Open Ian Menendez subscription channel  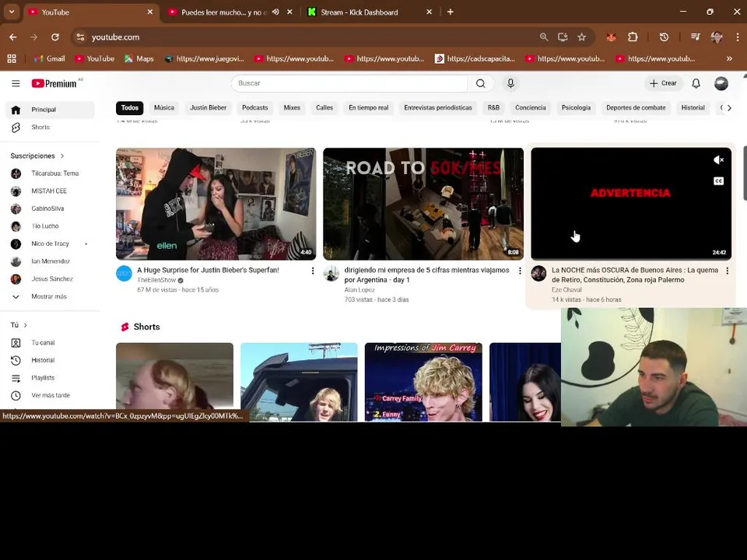(50, 261)
